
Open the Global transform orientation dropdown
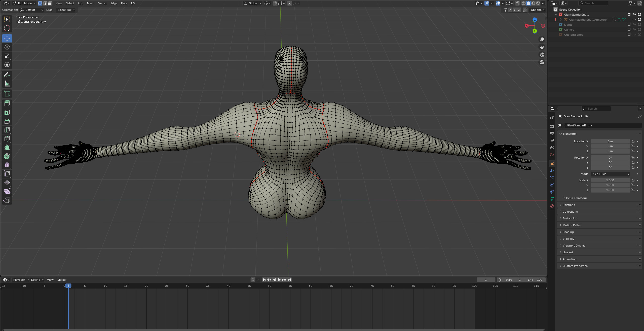coord(252,3)
